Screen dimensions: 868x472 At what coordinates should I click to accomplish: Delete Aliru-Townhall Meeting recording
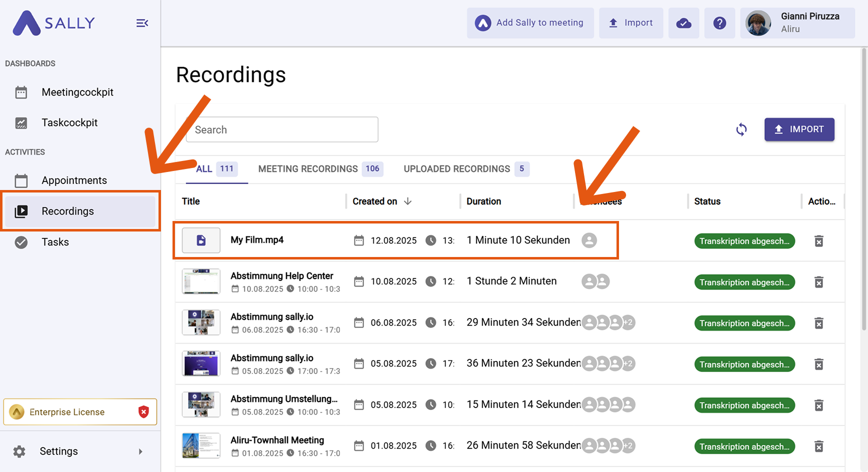point(818,446)
